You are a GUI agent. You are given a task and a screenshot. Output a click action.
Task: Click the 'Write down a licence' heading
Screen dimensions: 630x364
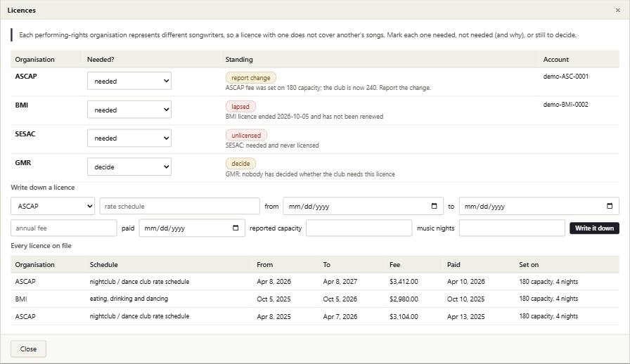(x=43, y=187)
